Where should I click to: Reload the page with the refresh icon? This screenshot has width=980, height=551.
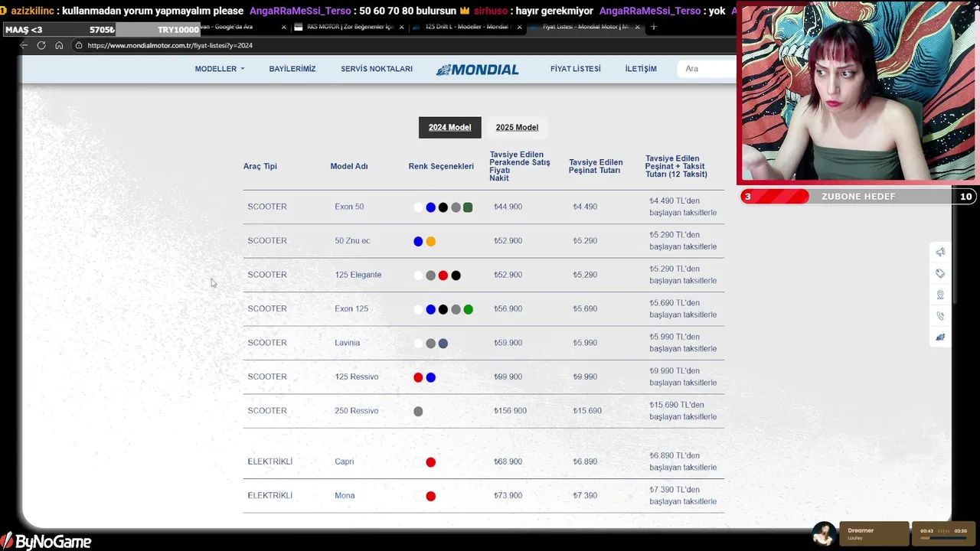pyautogui.click(x=41, y=45)
